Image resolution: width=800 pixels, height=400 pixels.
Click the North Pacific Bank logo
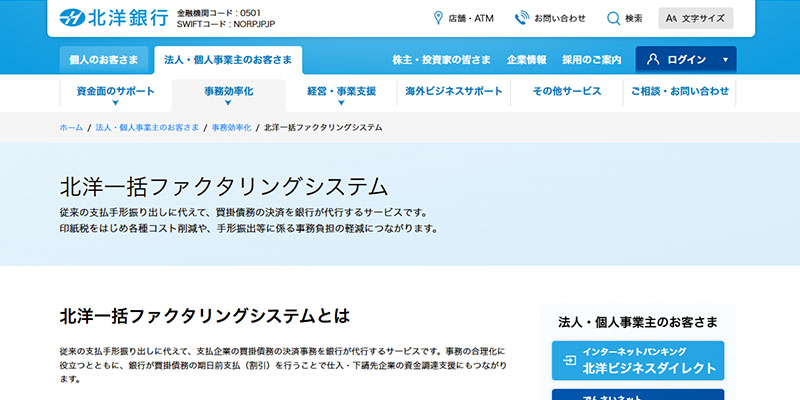click(x=114, y=18)
